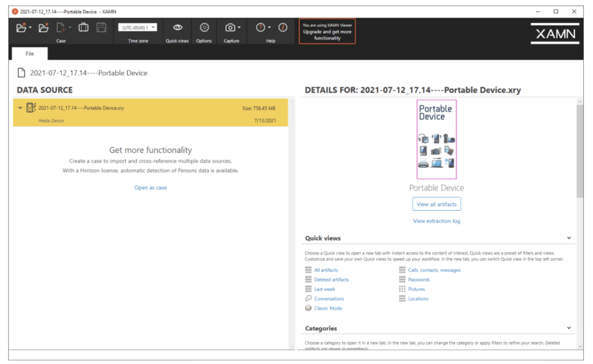Open the UTC-05:00 time zone dropdown
Image resolution: width=593 pixels, height=364 pixels.
pos(138,28)
